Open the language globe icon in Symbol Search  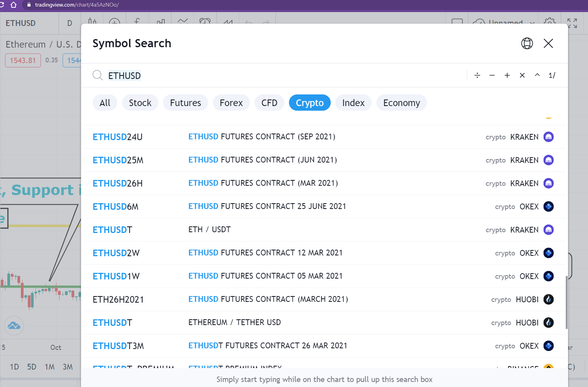point(527,43)
